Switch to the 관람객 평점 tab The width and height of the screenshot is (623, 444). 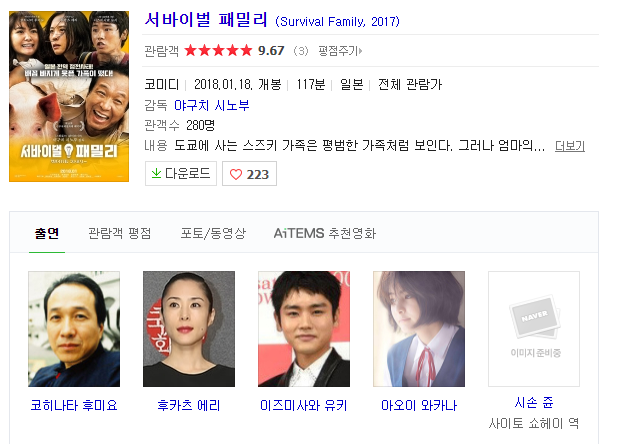[x=120, y=233]
